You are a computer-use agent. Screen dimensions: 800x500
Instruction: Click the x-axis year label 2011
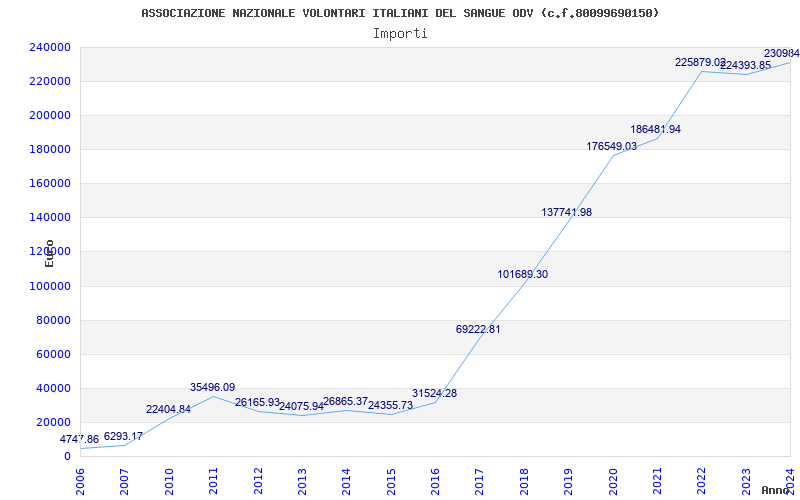click(x=213, y=481)
